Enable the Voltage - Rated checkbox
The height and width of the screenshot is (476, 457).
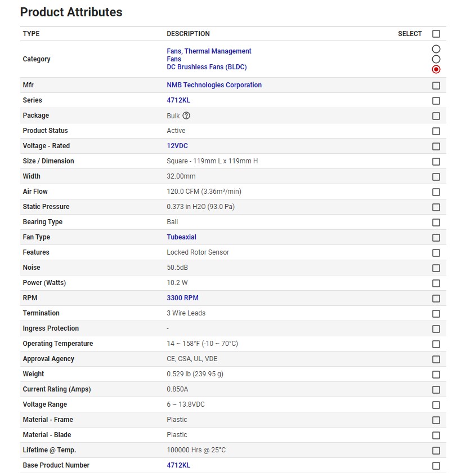click(436, 146)
